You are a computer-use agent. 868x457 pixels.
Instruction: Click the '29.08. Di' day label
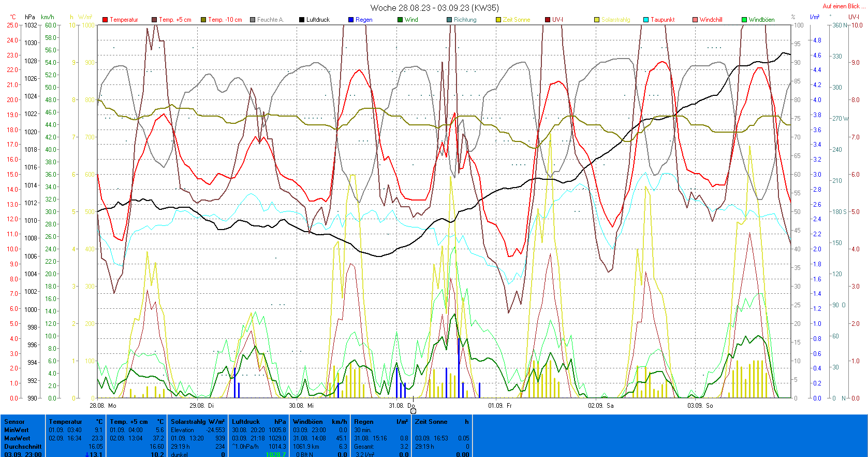pyautogui.click(x=201, y=405)
